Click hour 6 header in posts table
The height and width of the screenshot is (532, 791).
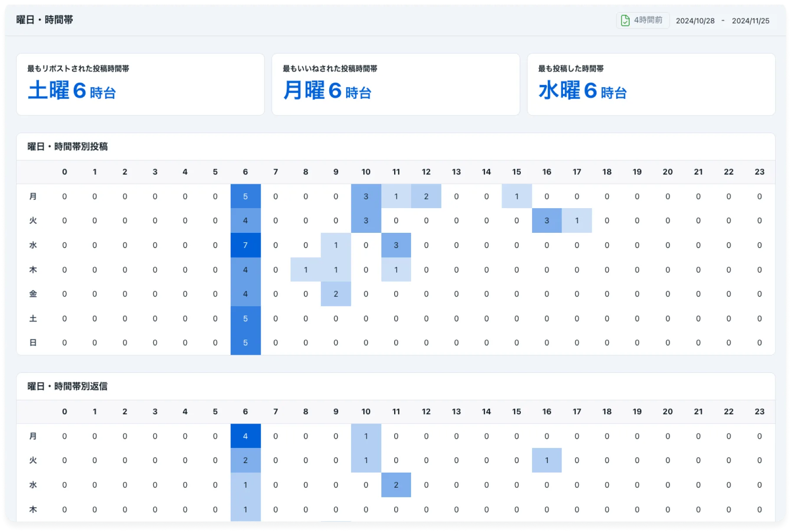click(x=245, y=172)
